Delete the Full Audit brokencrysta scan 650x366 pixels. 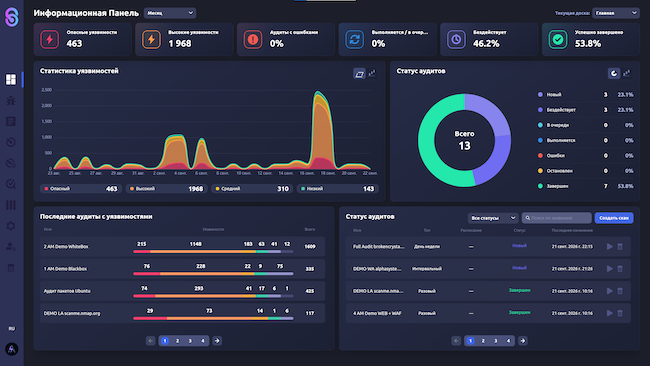coord(620,246)
